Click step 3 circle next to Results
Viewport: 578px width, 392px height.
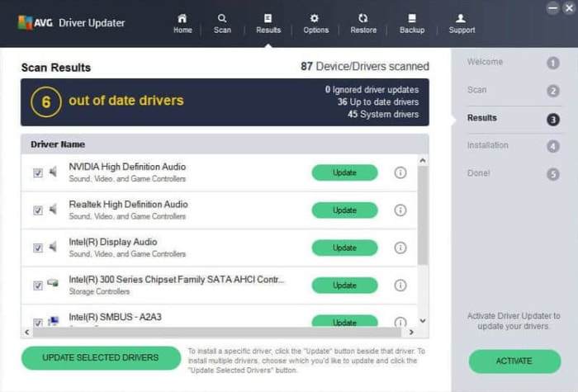click(552, 120)
